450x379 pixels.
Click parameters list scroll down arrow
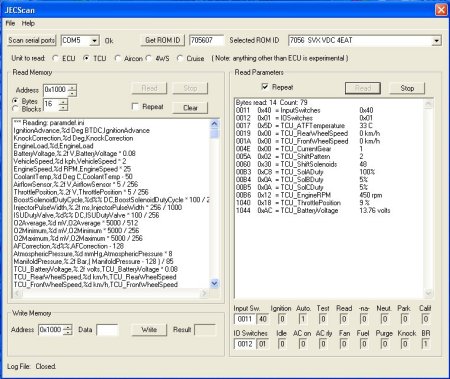click(x=428, y=293)
